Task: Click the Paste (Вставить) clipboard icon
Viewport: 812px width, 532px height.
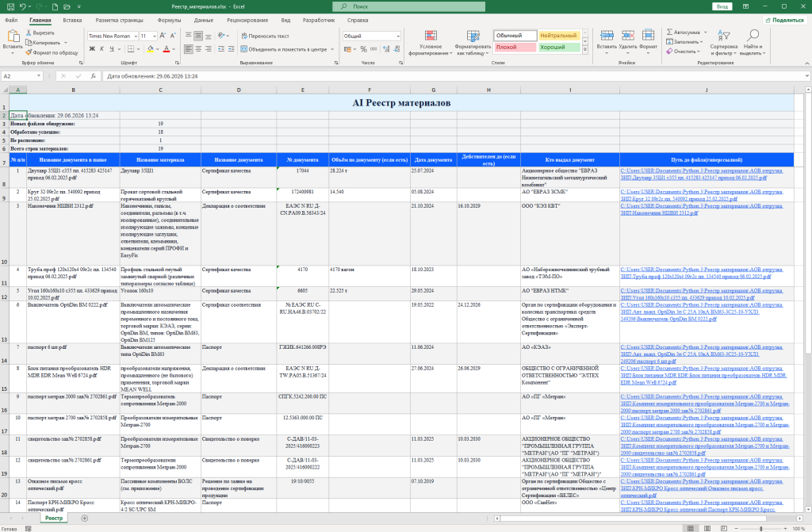Action: tap(13, 36)
